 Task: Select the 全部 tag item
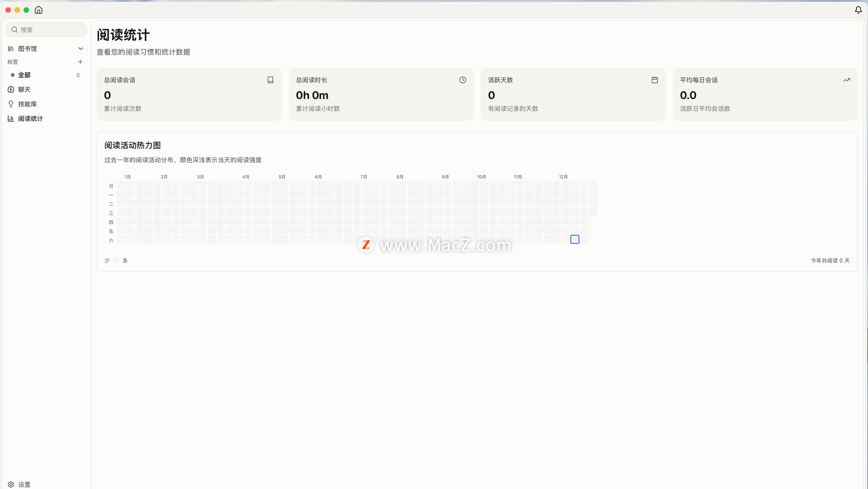[24, 75]
